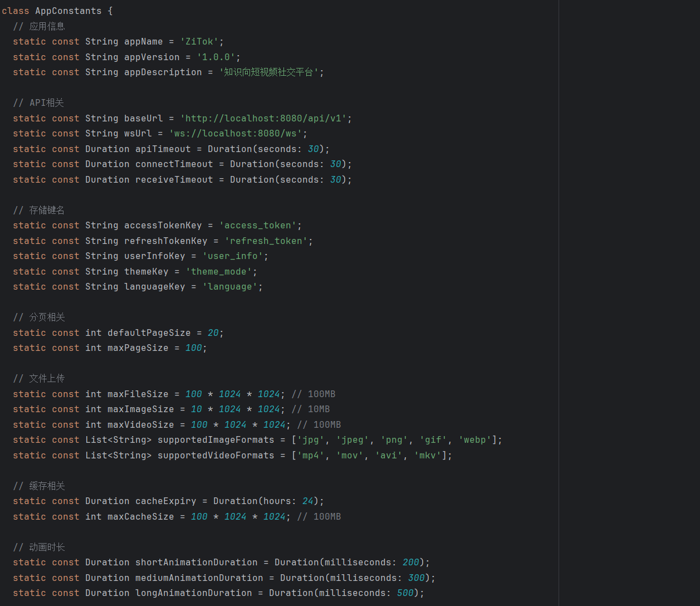Click the 'mkv' format string
The image size is (700, 606).
point(428,456)
